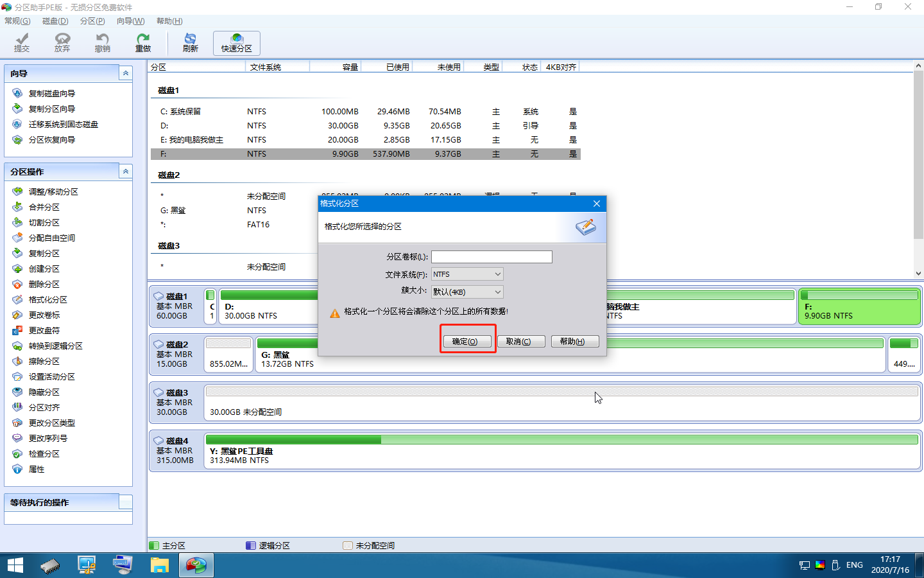
Task: Choose 删除分区 from the partition operations
Action: (x=44, y=285)
